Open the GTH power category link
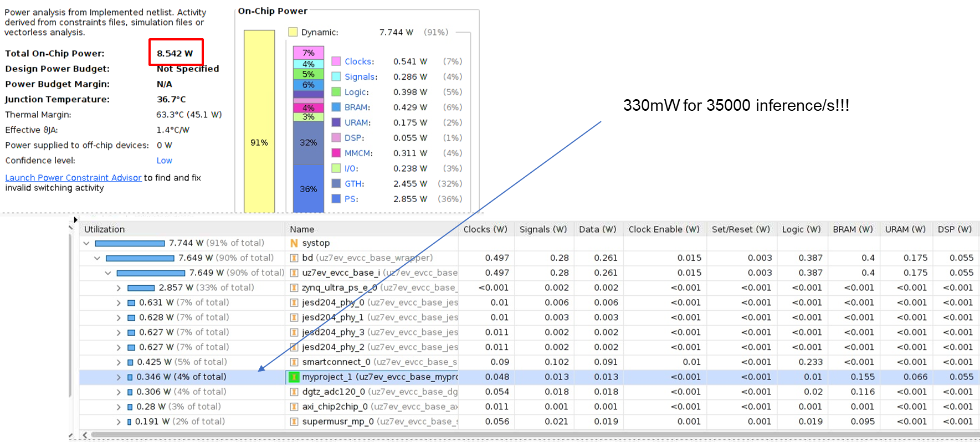 [x=353, y=184]
